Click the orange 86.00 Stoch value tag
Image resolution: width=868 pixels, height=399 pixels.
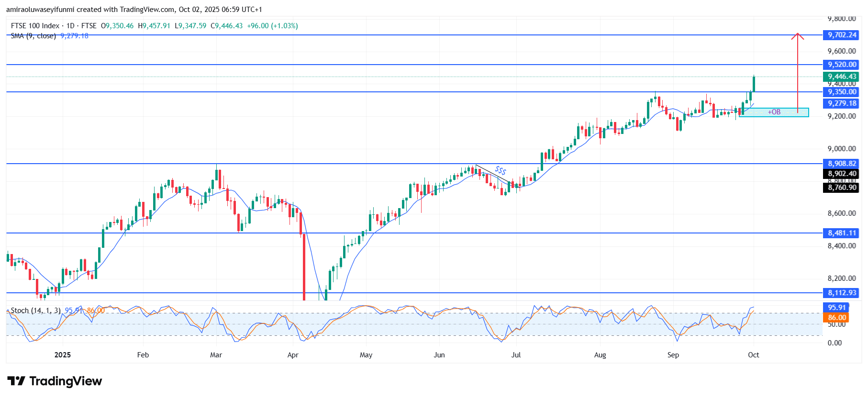[836, 318]
